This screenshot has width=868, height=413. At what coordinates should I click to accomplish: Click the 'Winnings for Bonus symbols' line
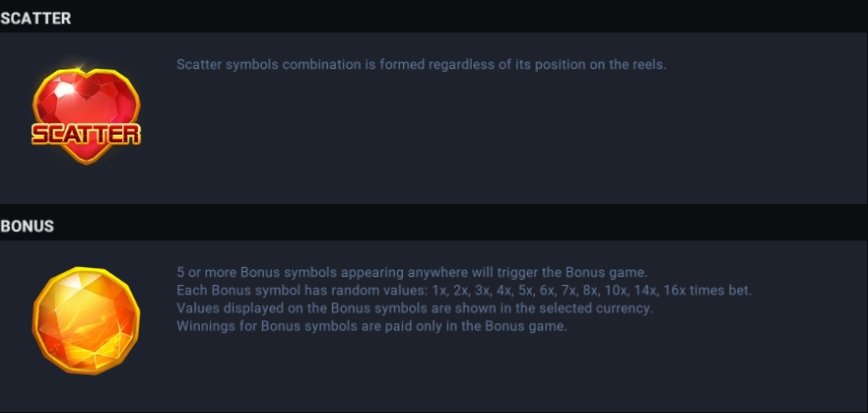tap(372, 326)
